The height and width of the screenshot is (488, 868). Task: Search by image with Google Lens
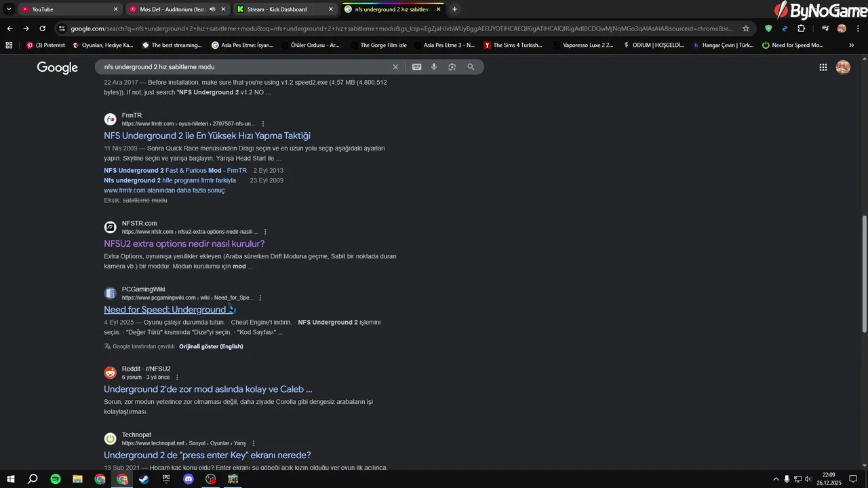452,67
